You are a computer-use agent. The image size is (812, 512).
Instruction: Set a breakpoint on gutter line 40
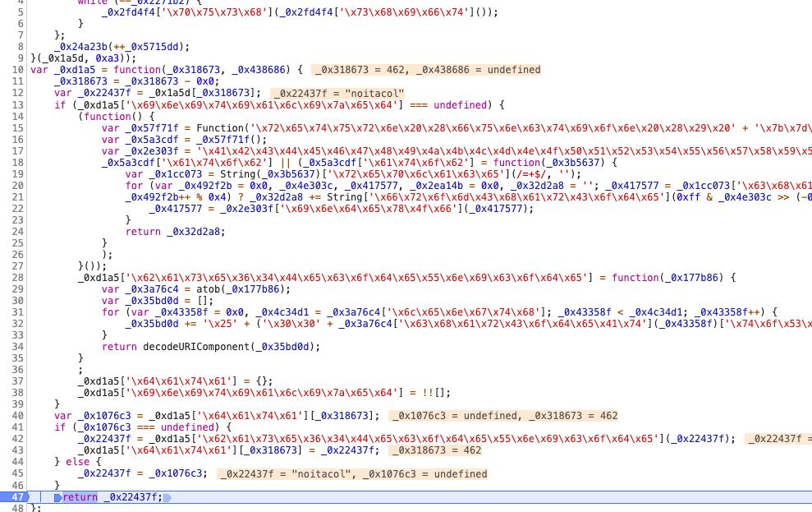click(x=17, y=416)
